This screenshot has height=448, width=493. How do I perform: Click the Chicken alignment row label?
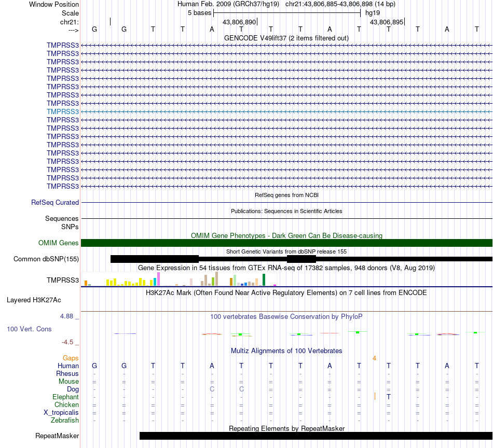pyautogui.click(x=66, y=404)
